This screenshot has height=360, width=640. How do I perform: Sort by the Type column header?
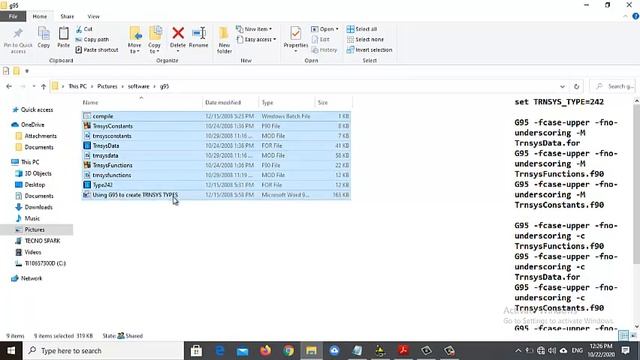[x=287, y=102]
